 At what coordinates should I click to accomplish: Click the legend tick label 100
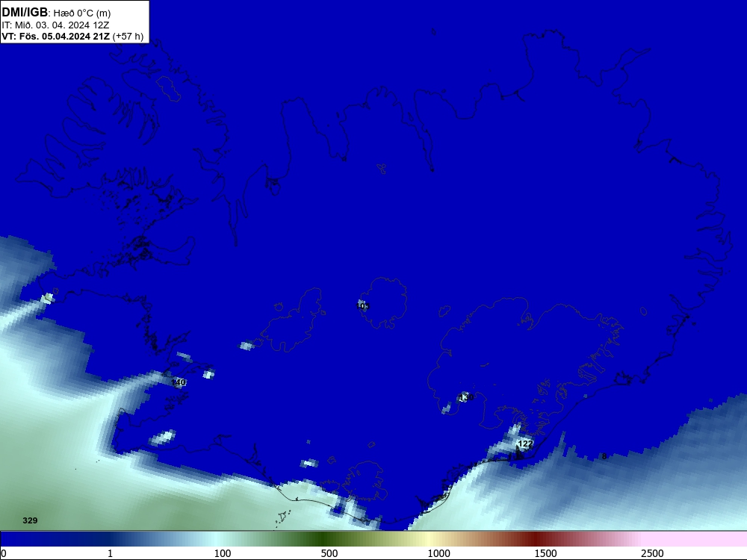point(223,553)
